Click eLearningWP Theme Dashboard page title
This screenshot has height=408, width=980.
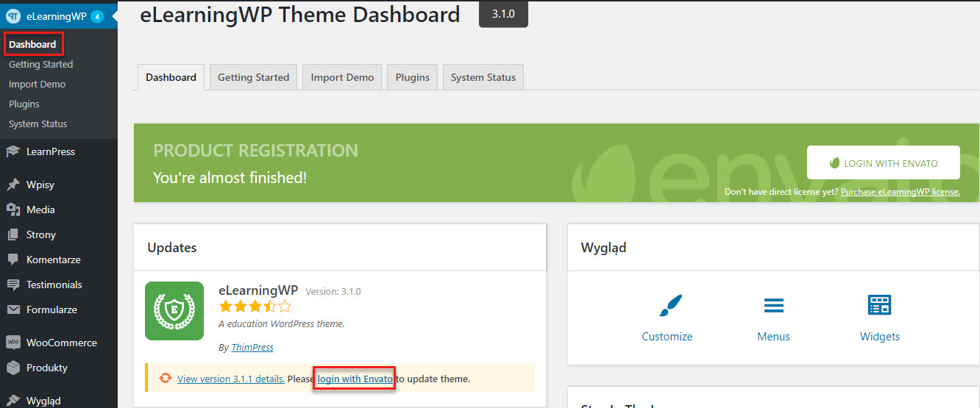[x=300, y=14]
